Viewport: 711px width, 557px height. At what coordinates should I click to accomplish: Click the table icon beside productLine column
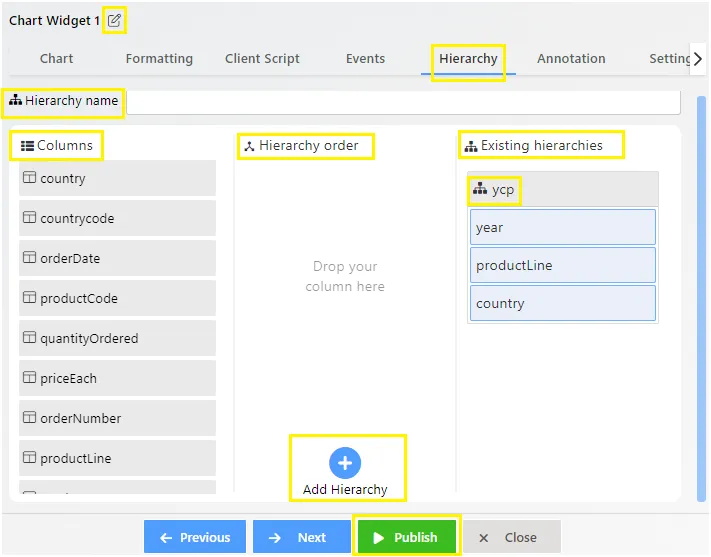click(29, 457)
